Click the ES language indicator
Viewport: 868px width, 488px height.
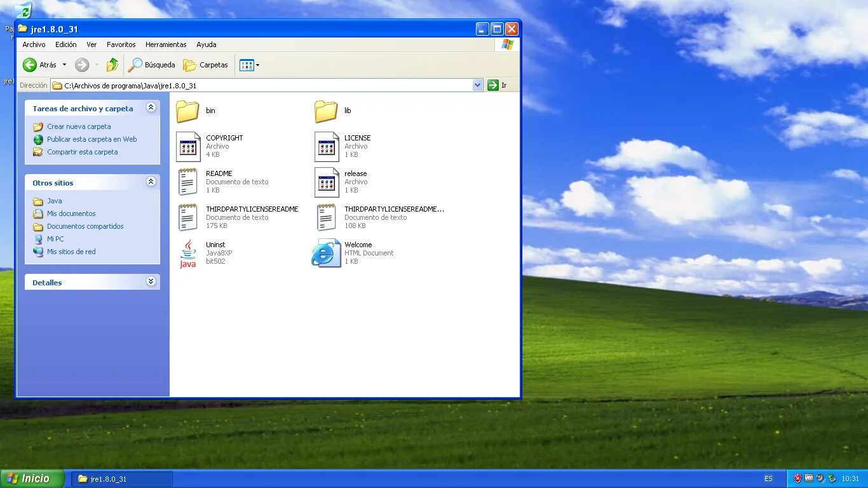768,478
